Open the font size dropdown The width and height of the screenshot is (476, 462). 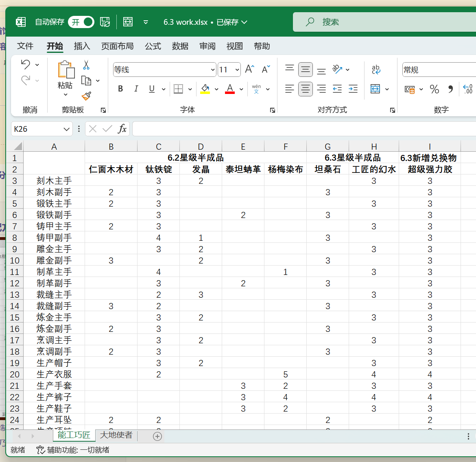coord(237,70)
